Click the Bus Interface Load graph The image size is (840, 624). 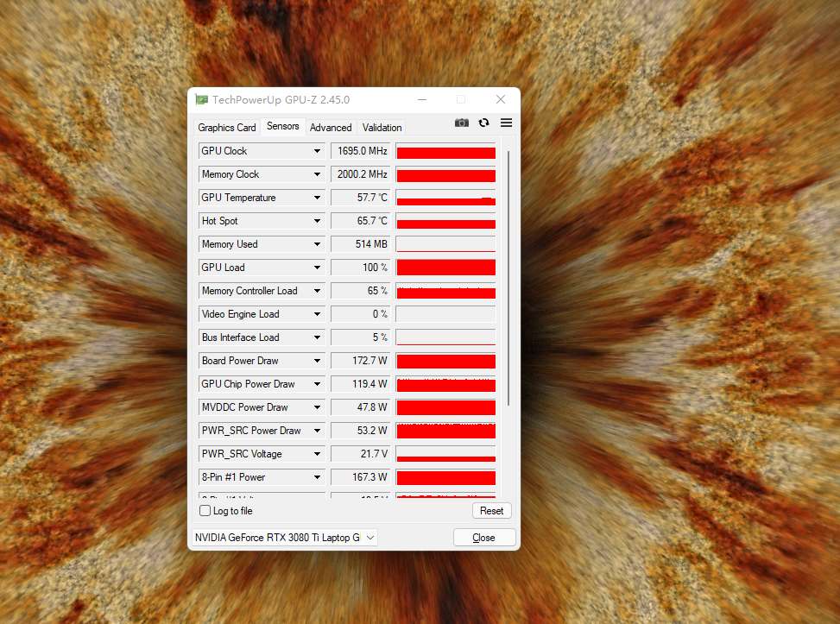point(445,337)
